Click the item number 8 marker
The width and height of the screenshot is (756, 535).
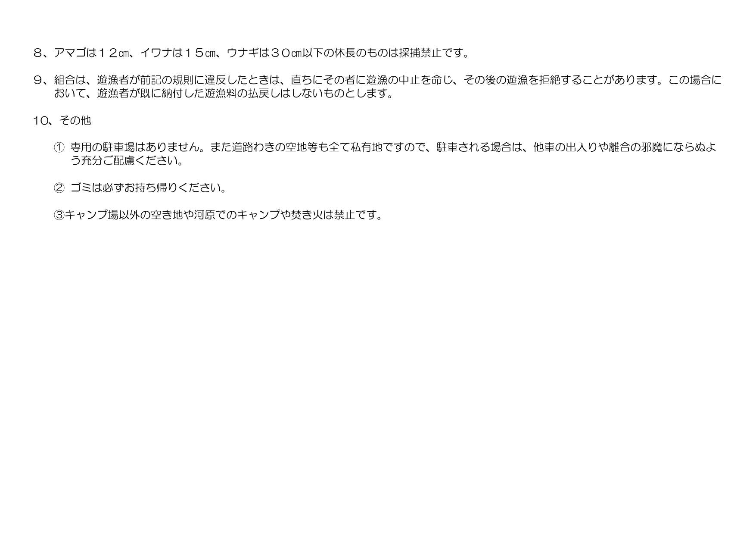[x=37, y=53]
